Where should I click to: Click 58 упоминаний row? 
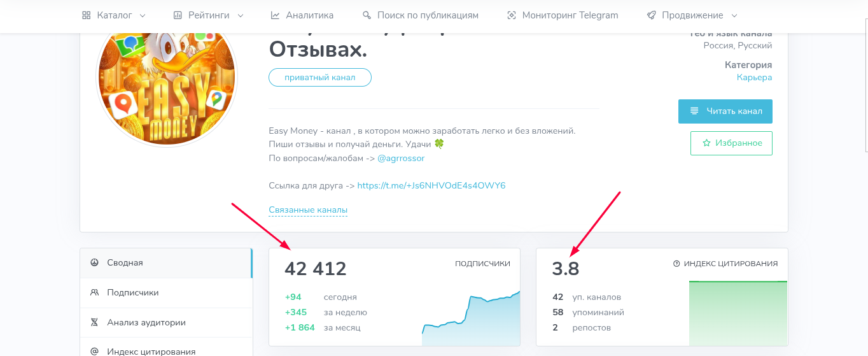tap(589, 312)
